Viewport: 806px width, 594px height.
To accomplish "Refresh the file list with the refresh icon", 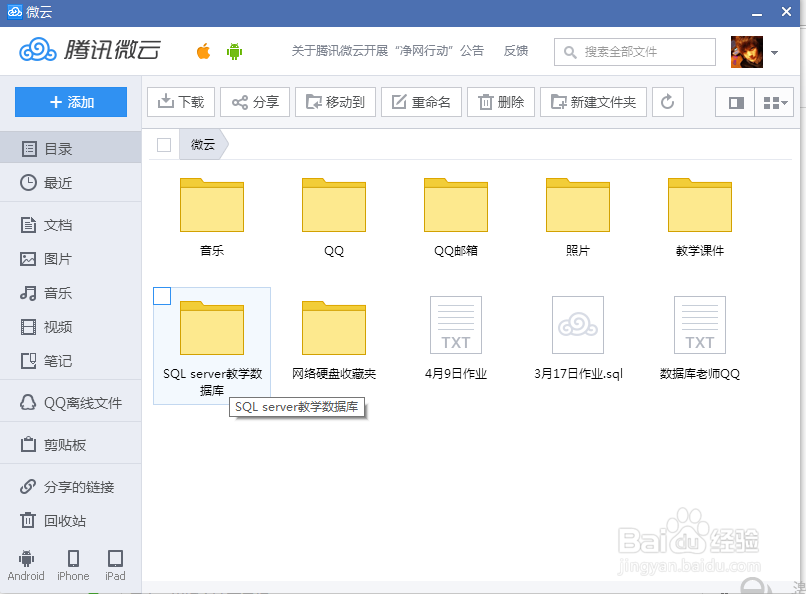I will point(667,102).
